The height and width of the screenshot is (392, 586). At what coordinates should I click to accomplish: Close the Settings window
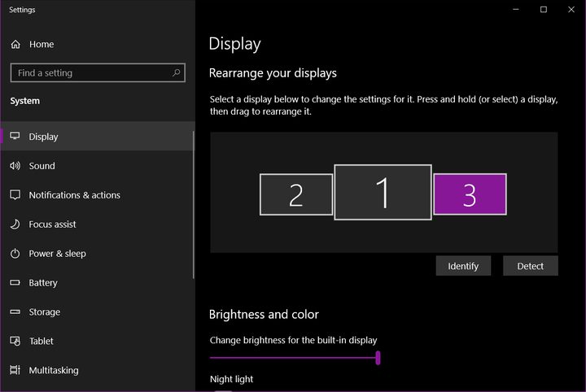571,9
